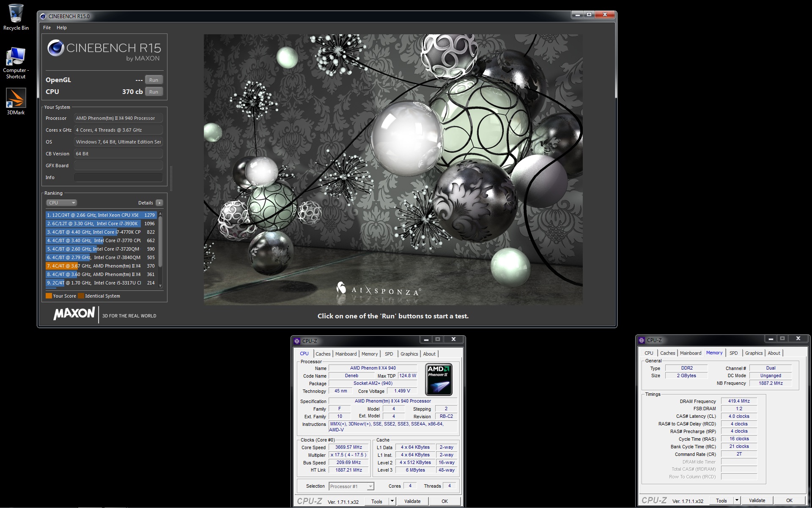Select ranking row Intel Core i7-3930K 1096
Viewport: 812px width, 508px height.
(x=101, y=224)
